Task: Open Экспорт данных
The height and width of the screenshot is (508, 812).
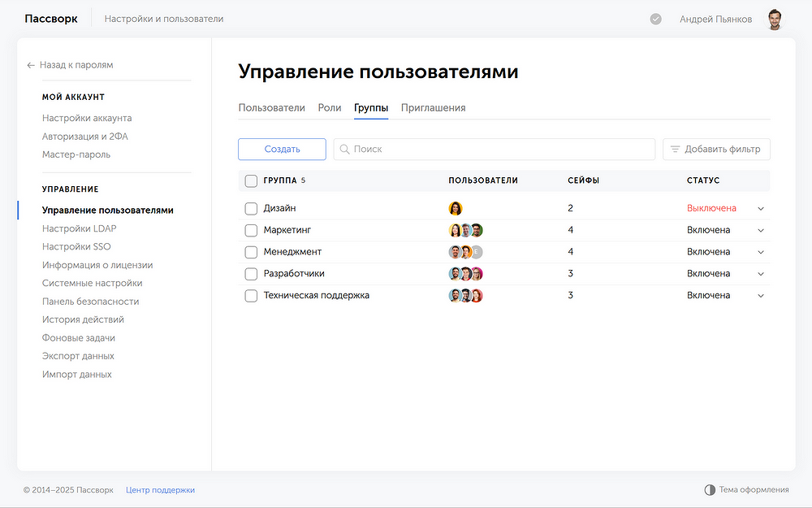Action: pos(78,356)
